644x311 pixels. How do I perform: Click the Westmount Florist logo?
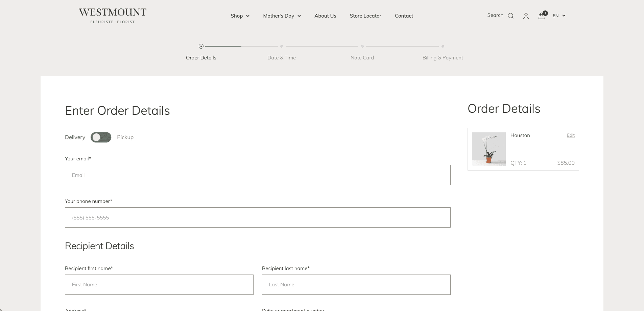tap(113, 16)
